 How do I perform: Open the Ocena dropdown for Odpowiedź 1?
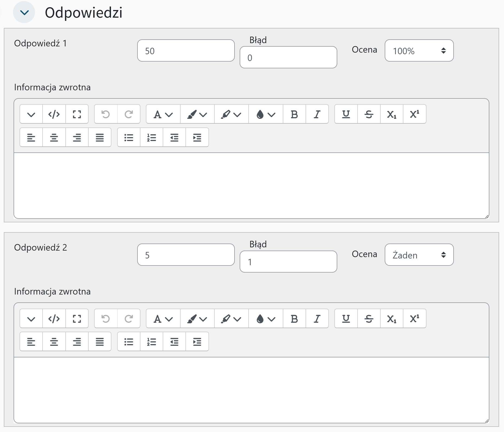point(419,51)
